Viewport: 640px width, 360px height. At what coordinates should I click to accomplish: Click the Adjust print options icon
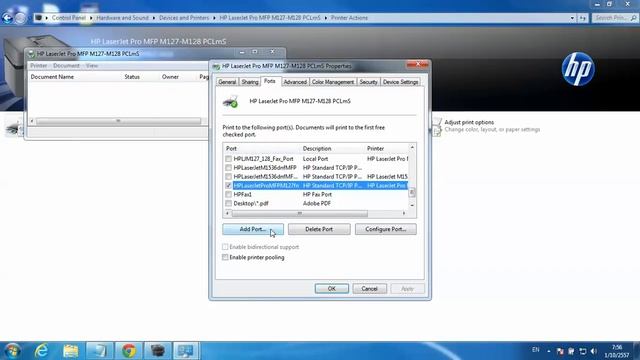[x=437, y=126]
